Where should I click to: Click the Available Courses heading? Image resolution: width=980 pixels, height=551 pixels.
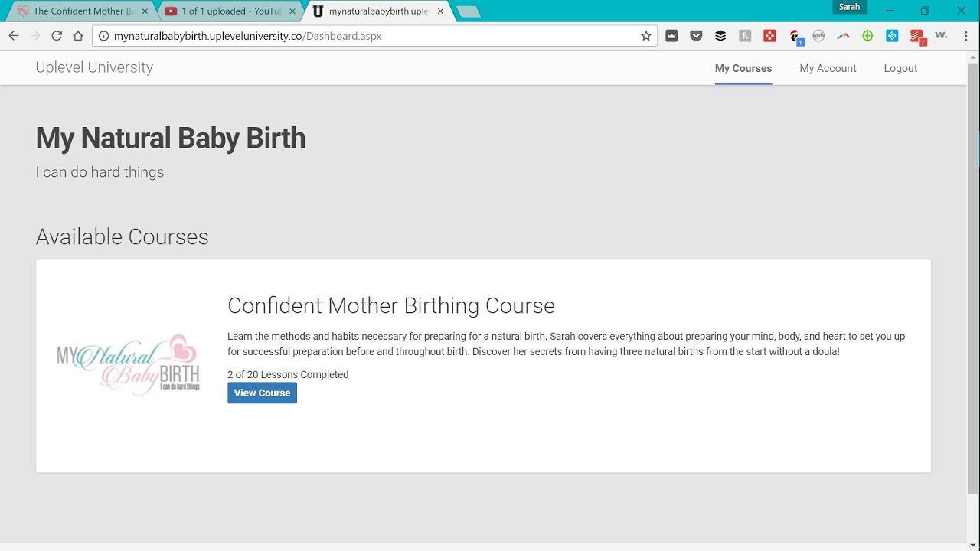pos(122,236)
